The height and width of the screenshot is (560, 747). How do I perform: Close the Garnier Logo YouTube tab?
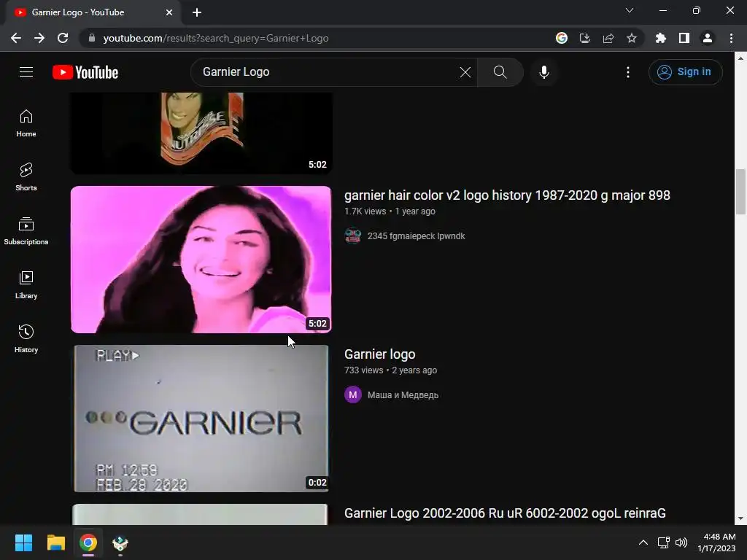(x=169, y=12)
